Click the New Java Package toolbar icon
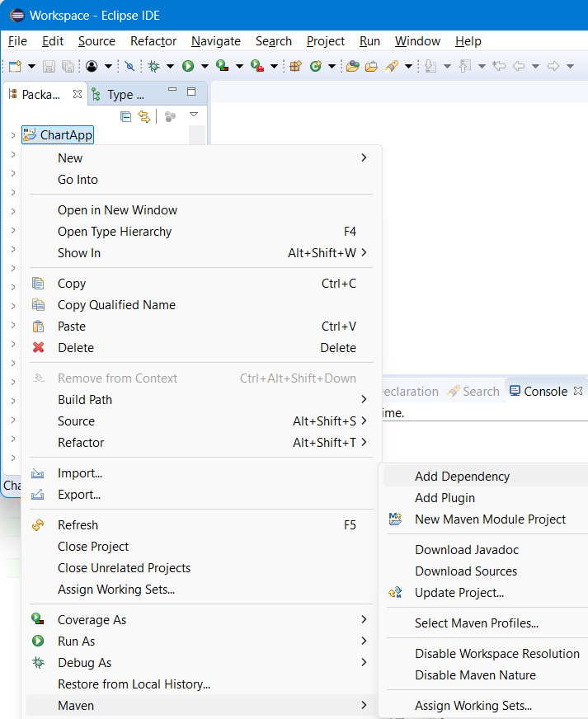 [x=296, y=66]
